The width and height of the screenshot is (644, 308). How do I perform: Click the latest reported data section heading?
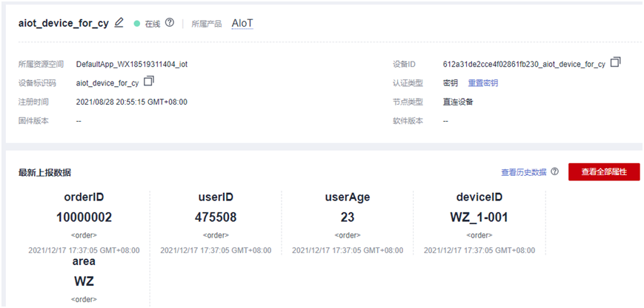click(44, 173)
